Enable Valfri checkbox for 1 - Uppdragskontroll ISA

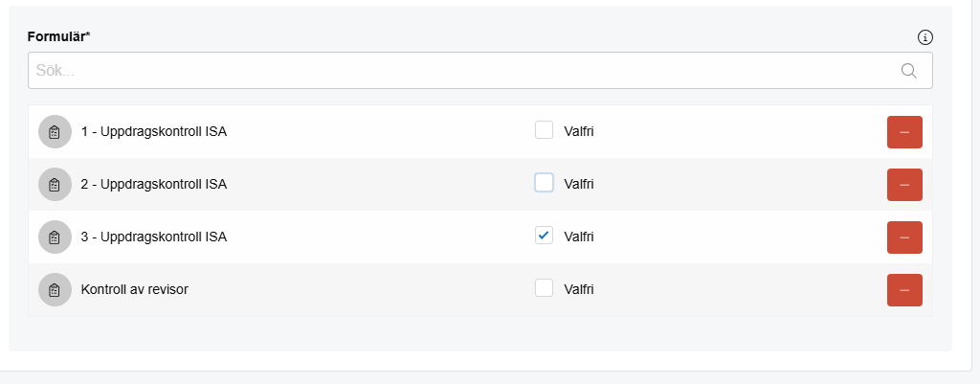(x=544, y=130)
